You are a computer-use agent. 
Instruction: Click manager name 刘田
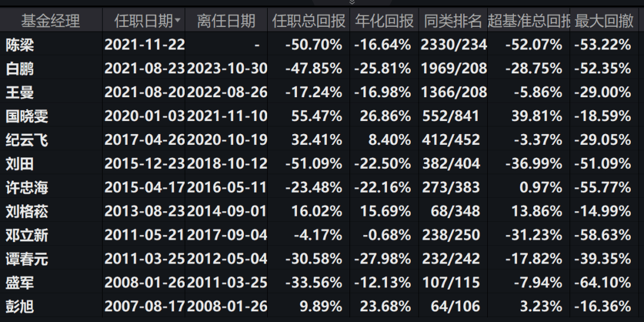pyautogui.click(x=19, y=164)
